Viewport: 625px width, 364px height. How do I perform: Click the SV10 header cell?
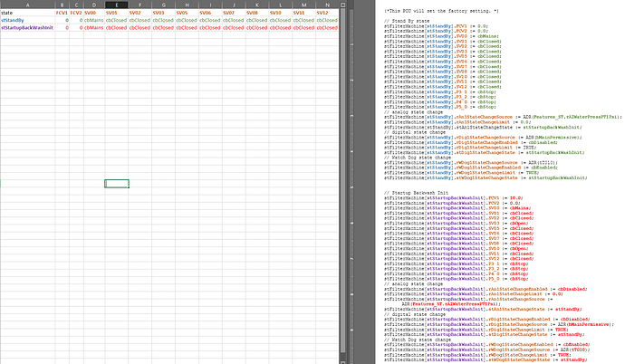coord(280,13)
